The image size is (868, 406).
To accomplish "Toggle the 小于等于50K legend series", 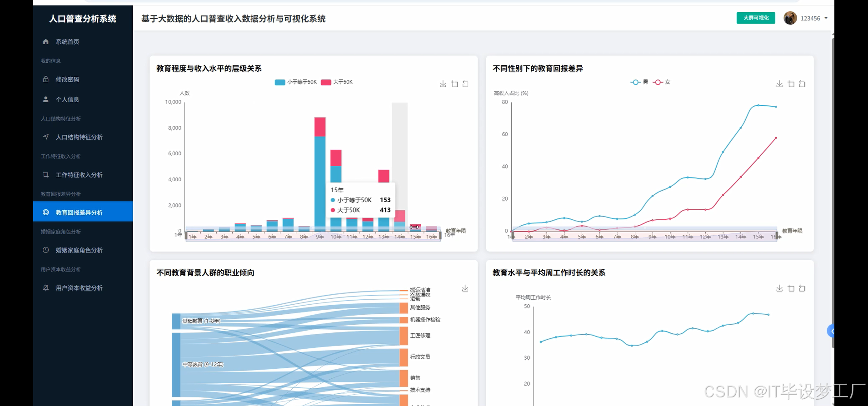I will click(296, 82).
